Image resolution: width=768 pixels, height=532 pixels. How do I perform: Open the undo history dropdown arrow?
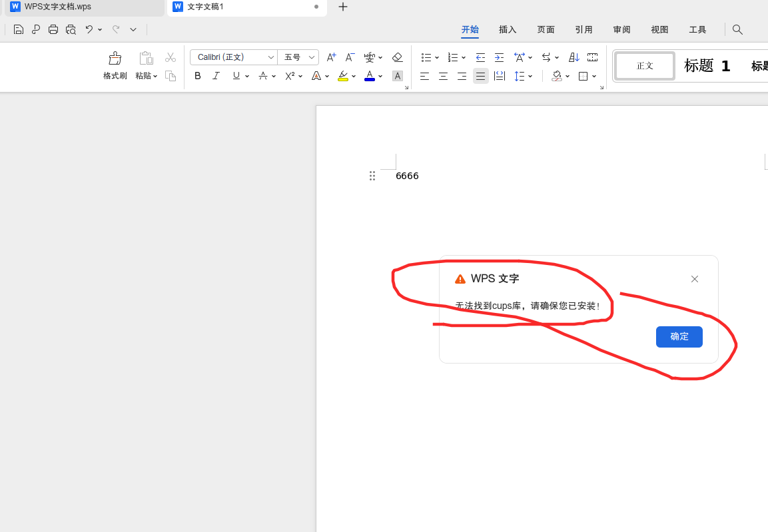pos(100,30)
